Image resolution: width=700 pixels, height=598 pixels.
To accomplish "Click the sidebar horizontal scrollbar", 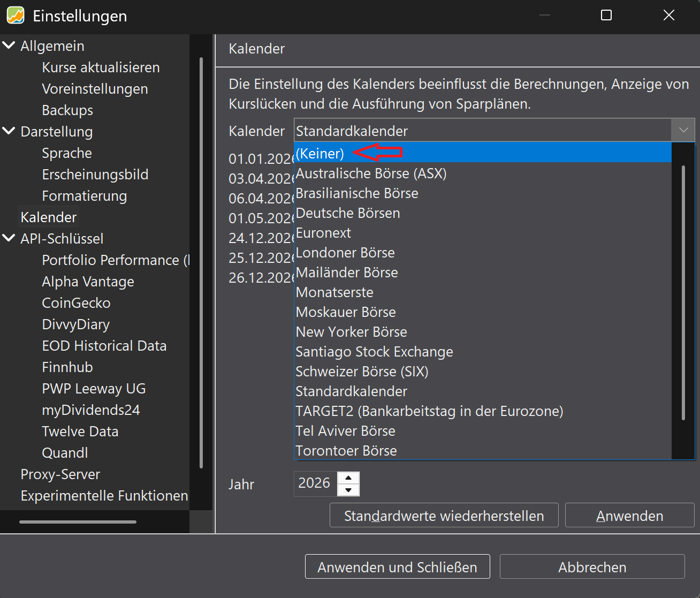I will (78, 521).
